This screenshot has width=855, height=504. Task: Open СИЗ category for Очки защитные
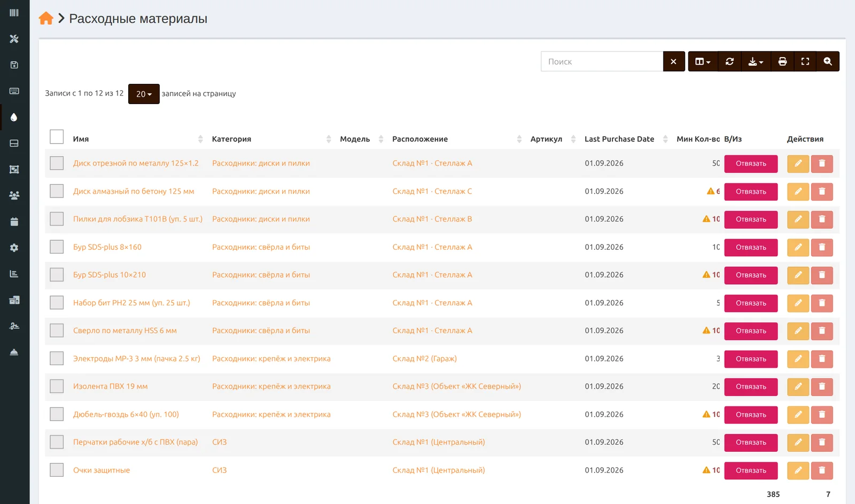[220, 470]
